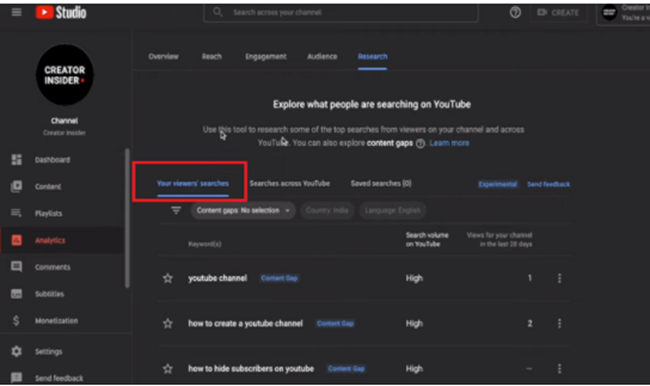Viewport: 650px width, 386px height.
Task: Open options for how to hide subscribers row
Action: pos(559,369)
